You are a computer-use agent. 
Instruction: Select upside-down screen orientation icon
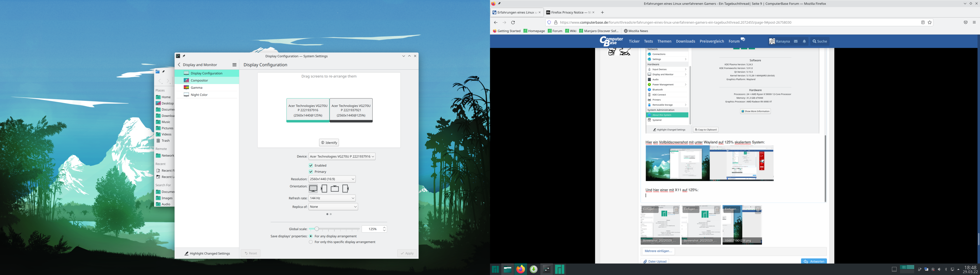point(335,188)
